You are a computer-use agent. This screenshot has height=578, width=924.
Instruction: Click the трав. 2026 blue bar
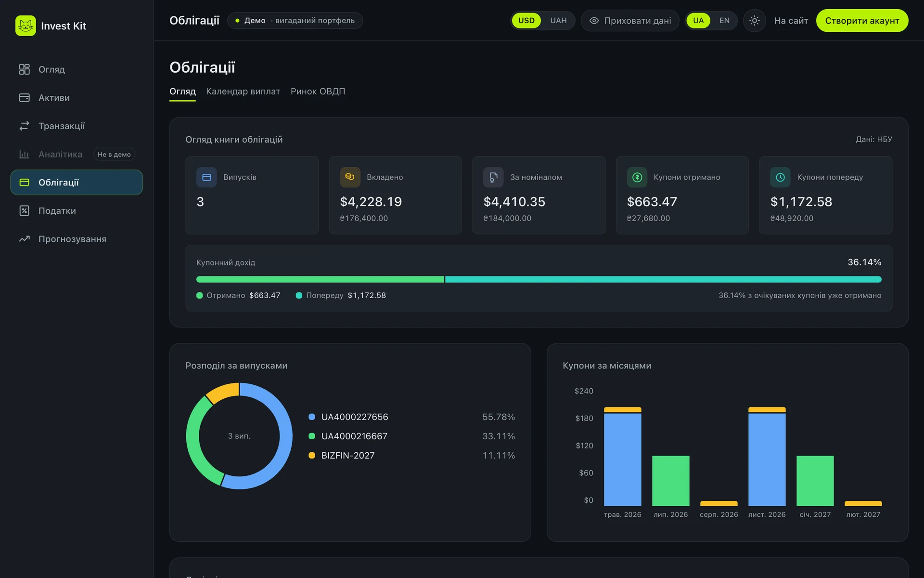[x=622, y=460]
